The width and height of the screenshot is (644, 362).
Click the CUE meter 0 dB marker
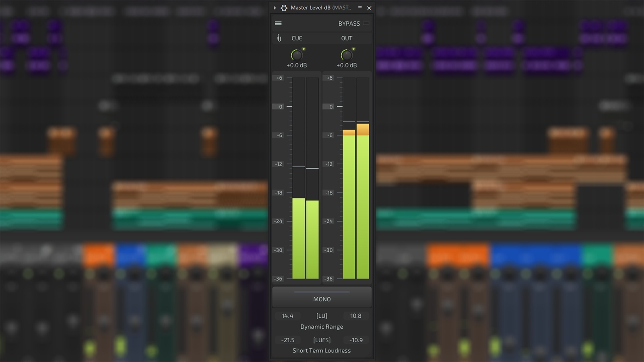point(280,107)
